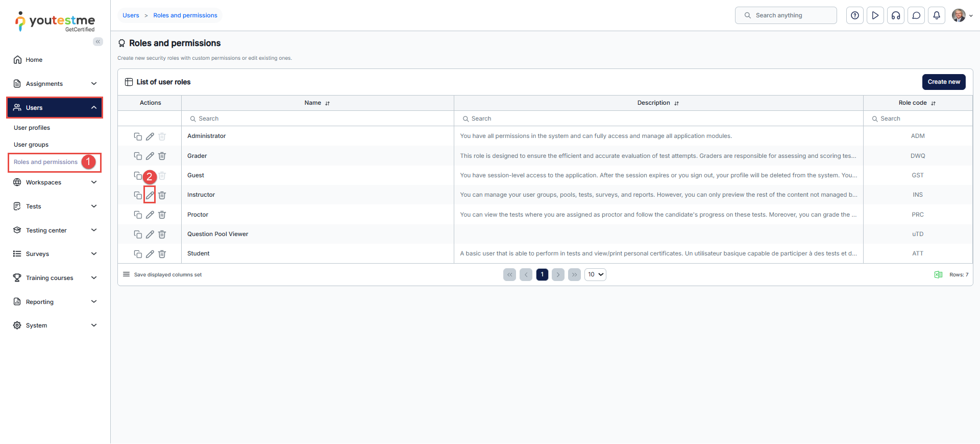Collapse the left sidebar with double-arrow button
The width and height of the screenshot is (980, 444).
tap(98, 42)
